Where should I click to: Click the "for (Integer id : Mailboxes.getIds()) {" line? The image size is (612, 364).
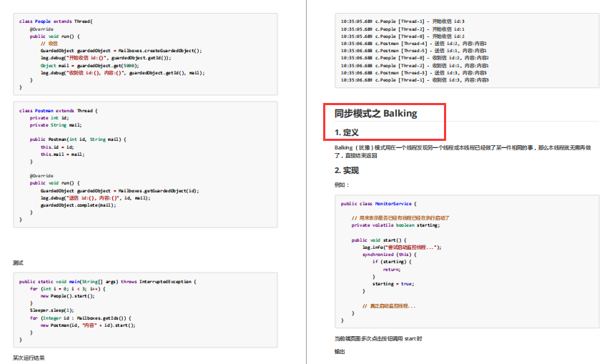[x=80, y=318]
